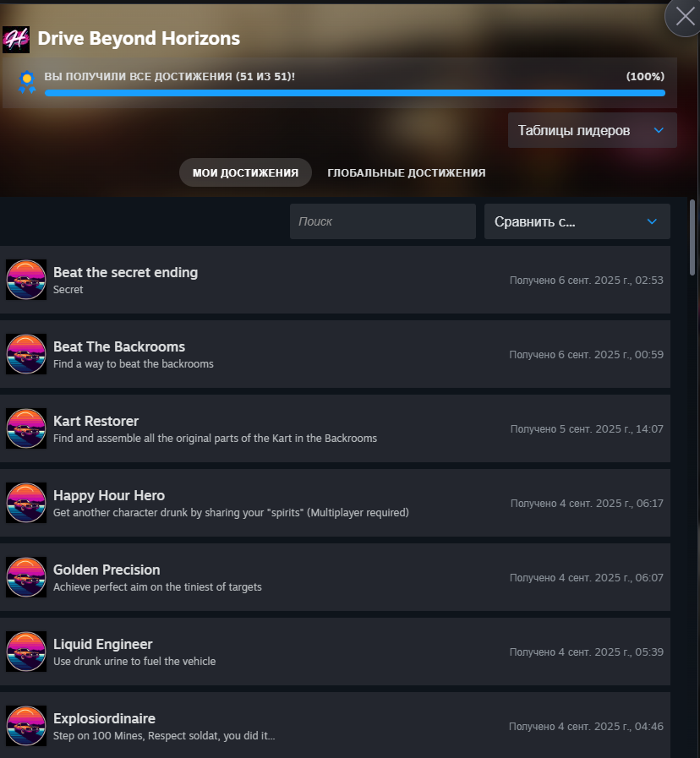Click the chevron arrow on Таблицы лидеров
Viewport: 700px width, 758px height.
(659, 130)
